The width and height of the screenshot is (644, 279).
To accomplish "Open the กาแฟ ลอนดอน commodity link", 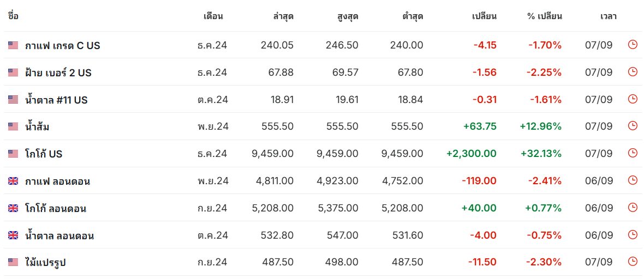I will tap(58, 181).
